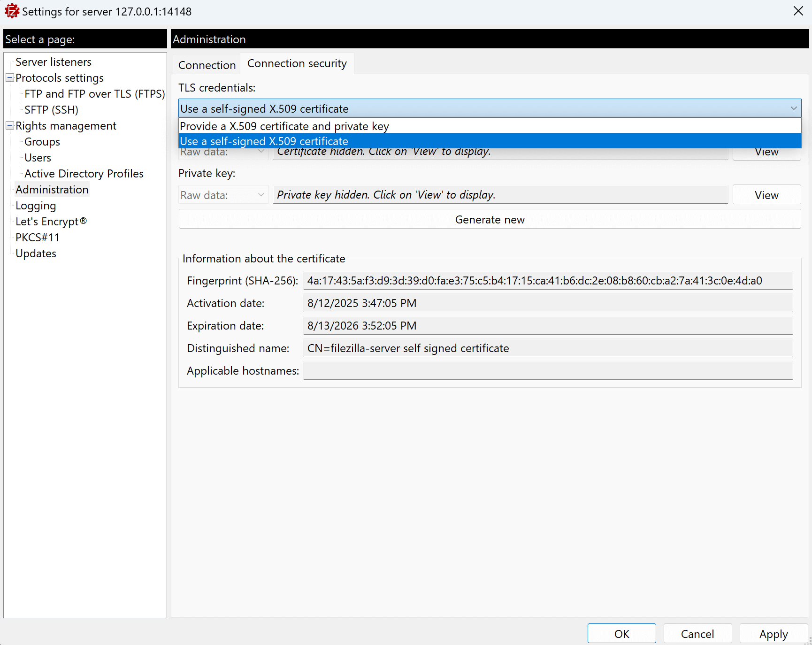Image resolution: width=812 pixels, height=645 pixels.
Task: Switch to the Connection tab
Action: (207, 65)
